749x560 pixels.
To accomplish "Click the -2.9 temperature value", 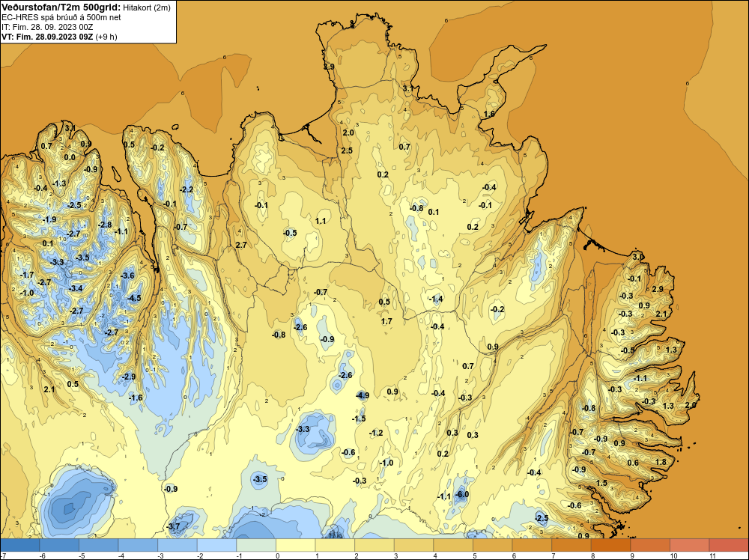I will coord(129,377).
